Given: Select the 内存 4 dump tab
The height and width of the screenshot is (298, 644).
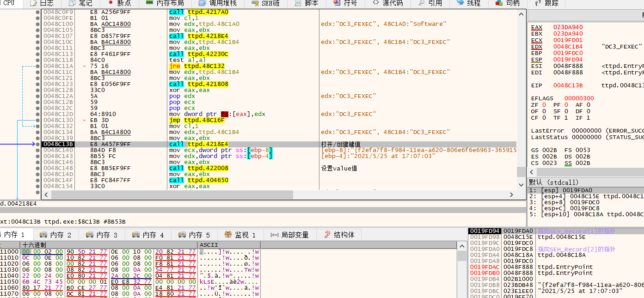Looking at the screenshot, I should click(x=148, y=235).
